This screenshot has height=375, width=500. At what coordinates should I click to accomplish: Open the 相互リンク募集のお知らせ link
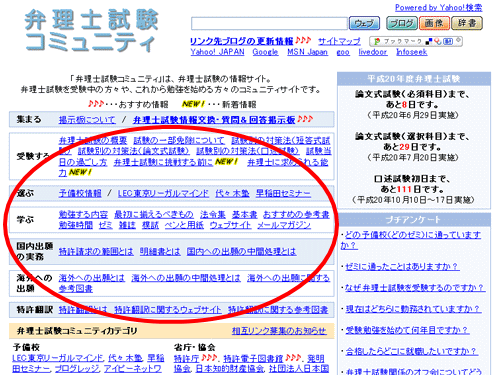tap(279, 331)
